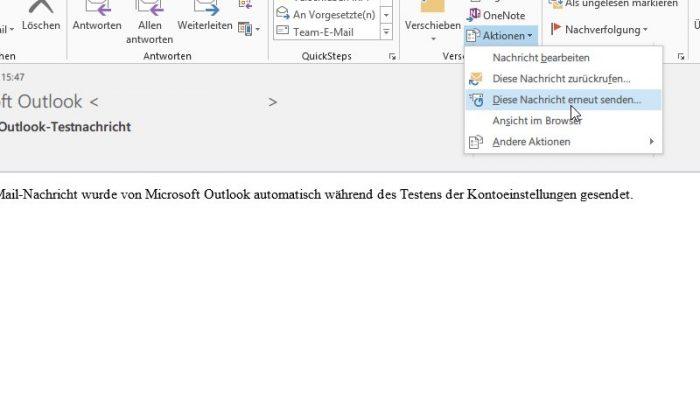700x400 pixels.
Task: Open the Nachverfolgung flag dropdown
Action: [x=599, y=29]
